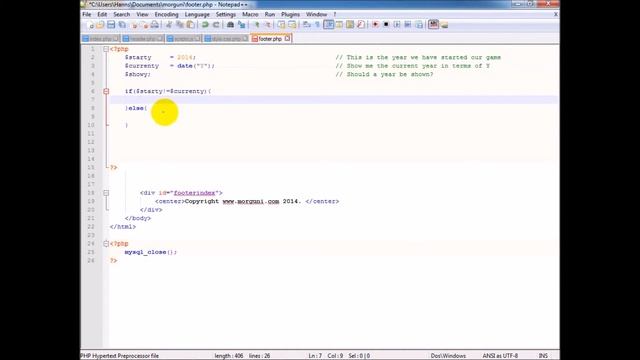Click the 'mysql_close();' code line

click(151, 252)
